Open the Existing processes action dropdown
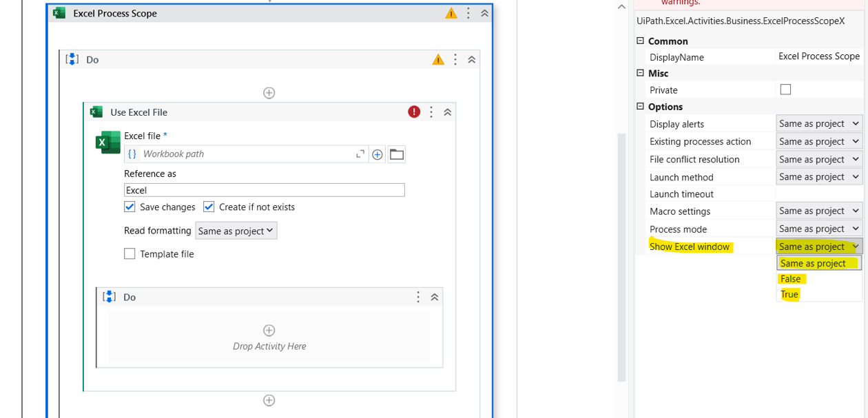The height and width of the screenshot is (418, 868). tap(819, 141)
